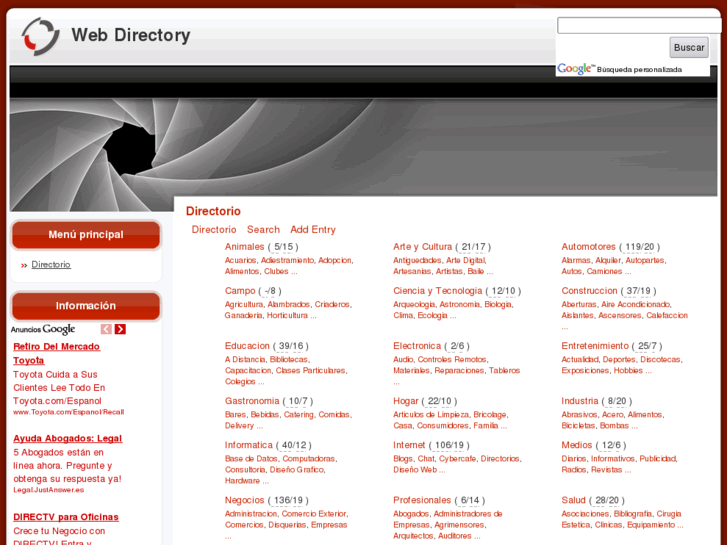Open the Bricolage subcategory link

point(490,415)
